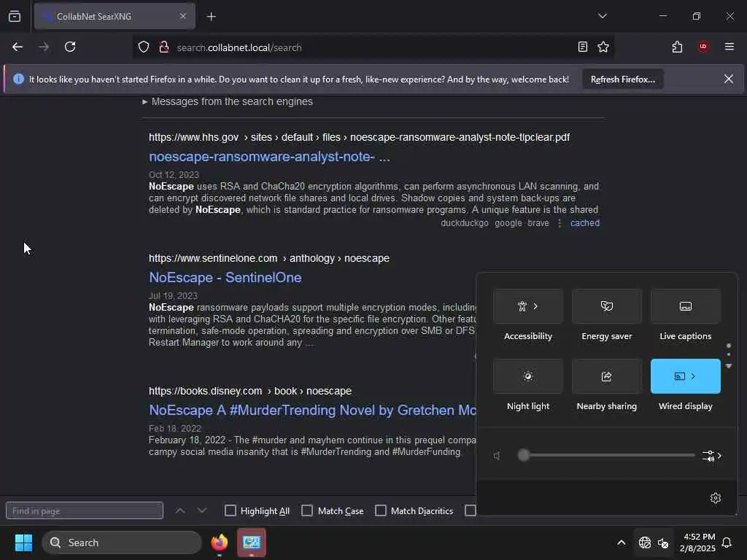Image resolution: width=747 pixels, height=560 pixels.
Task: Toggle Energy saver tile
Action: (x=606, y=306)
